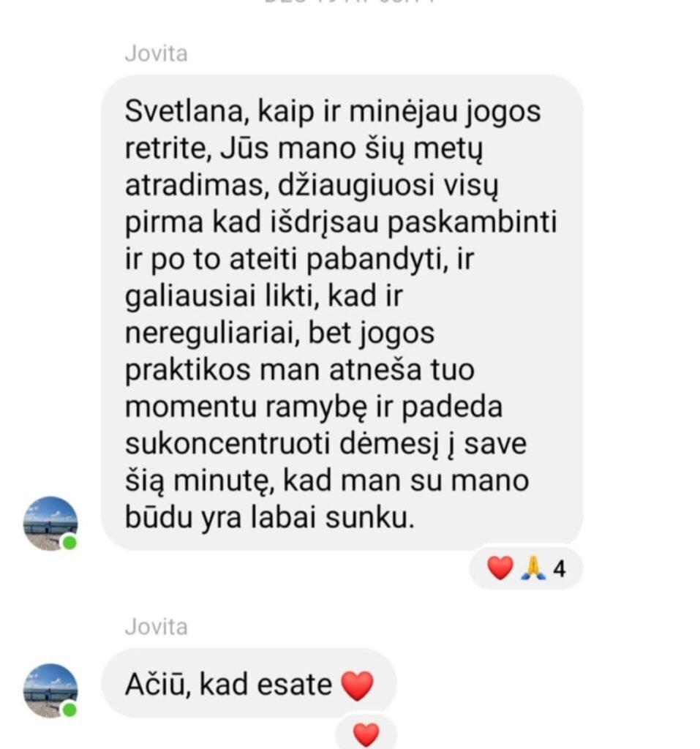This screenshot has height=749, width=700.
Task: Click sender name Jovita above long message
Action: (x=157, y=53)
